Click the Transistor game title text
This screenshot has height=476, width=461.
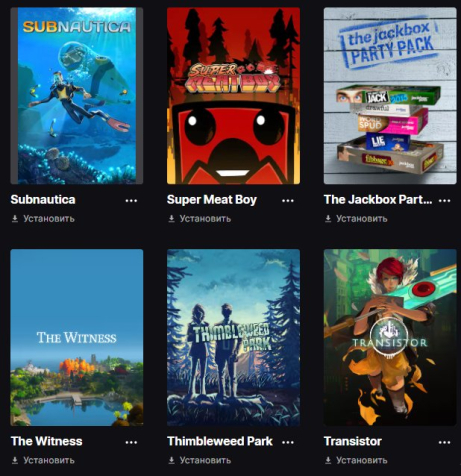[353, 441]
